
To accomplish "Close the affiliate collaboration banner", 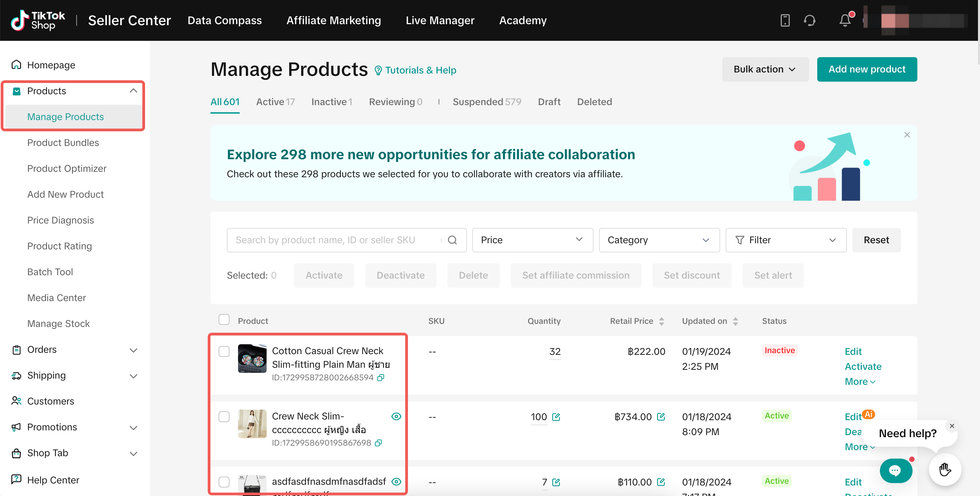I will coord(907,135).
